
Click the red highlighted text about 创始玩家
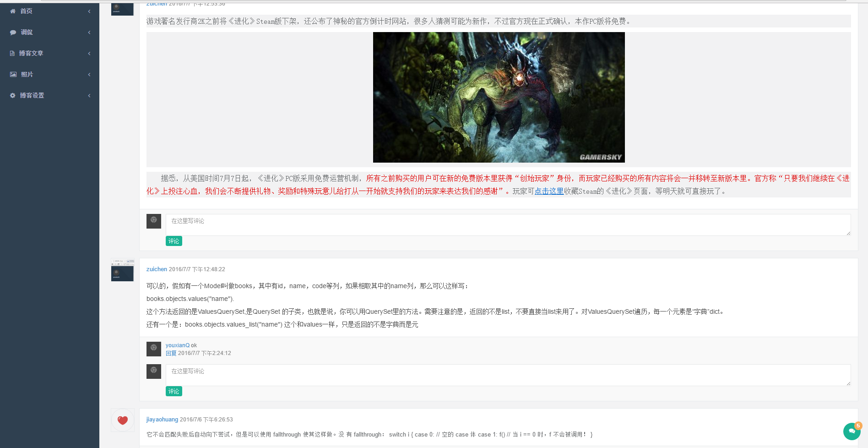coord(498,185)
